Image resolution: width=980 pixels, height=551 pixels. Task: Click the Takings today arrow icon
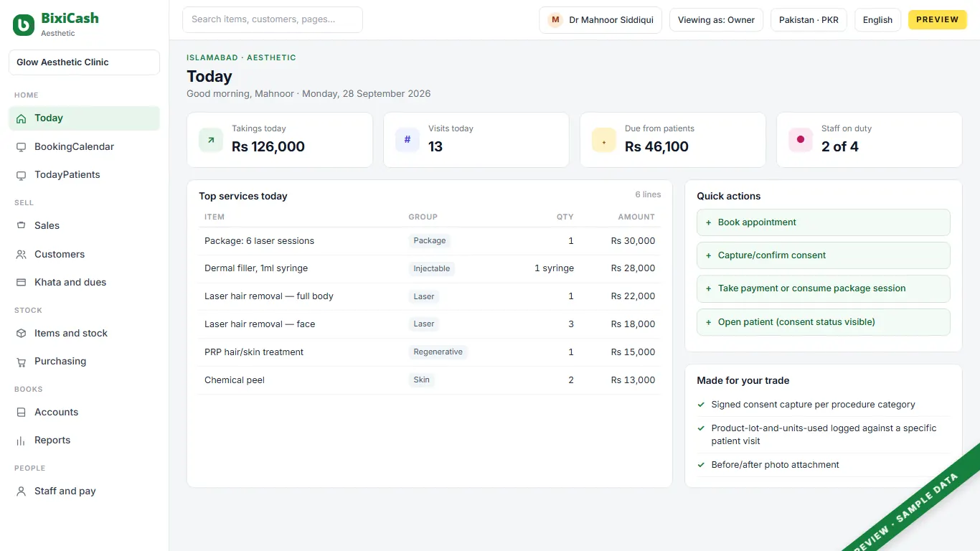(x=211, y=140)
